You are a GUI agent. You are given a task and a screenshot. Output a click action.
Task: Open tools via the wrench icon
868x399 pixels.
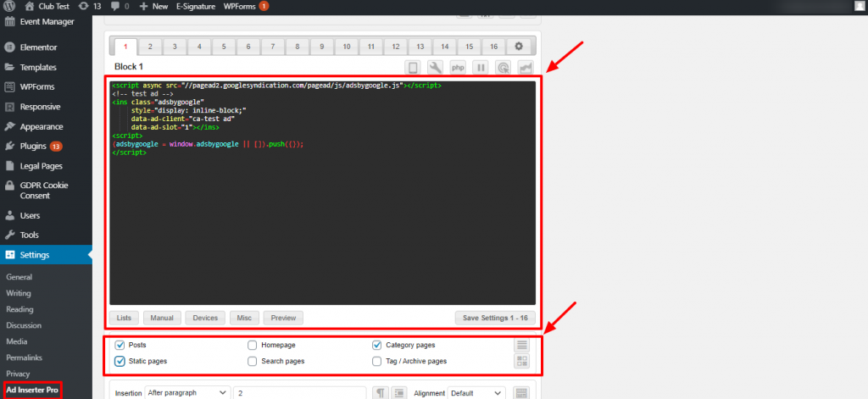436,68
